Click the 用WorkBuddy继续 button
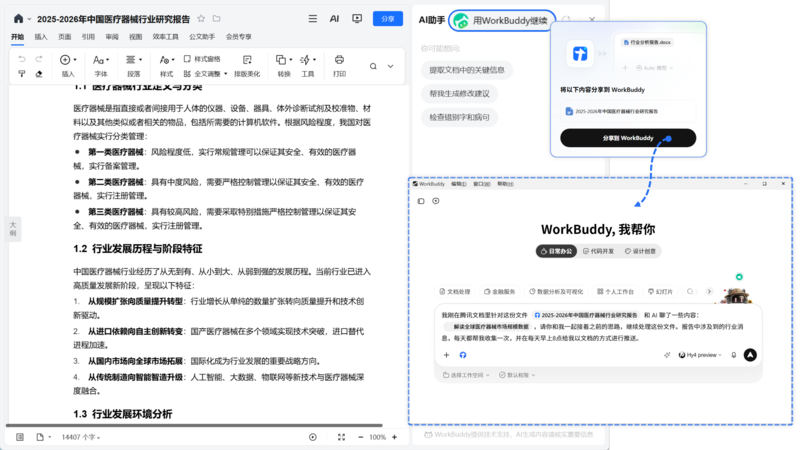Screen dimensions: 800x450 503,20
